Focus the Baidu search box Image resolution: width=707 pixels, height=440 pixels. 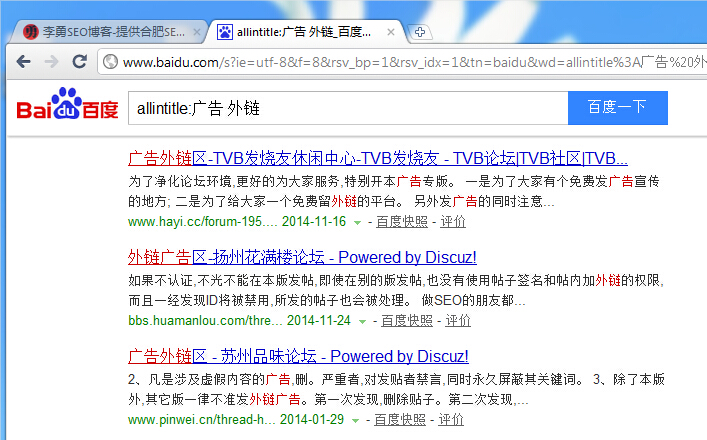pos(348,108)
